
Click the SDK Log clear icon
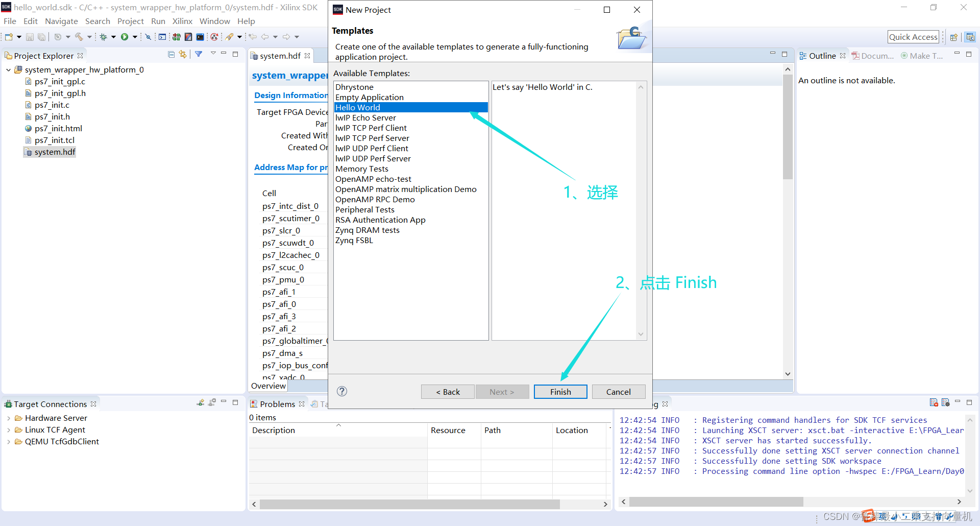coord(934,402)
